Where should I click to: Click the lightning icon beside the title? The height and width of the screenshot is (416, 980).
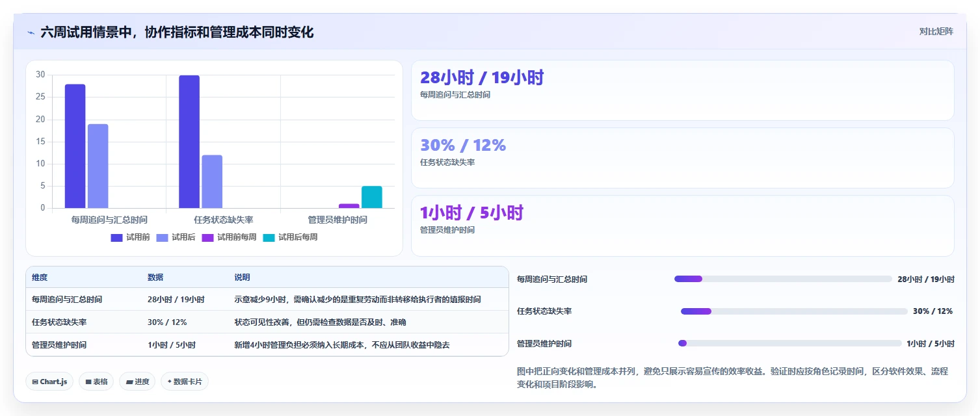coord(31,32)
